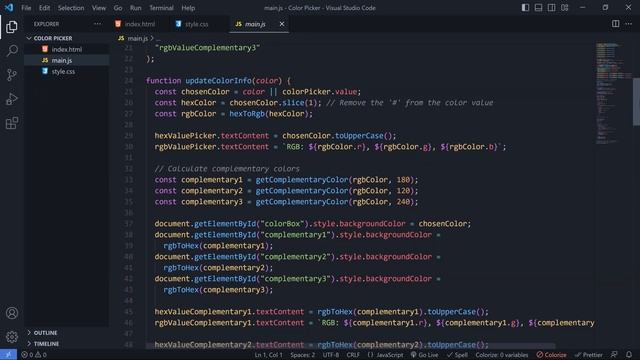
Task: Click the updateColorInfo function name
Action: 218,81
